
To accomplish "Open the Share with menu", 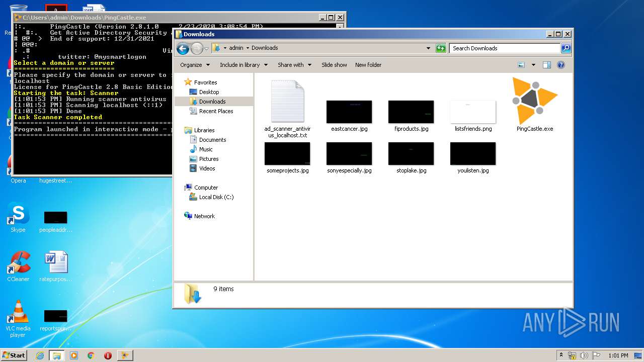I will [x=295, y=65].
